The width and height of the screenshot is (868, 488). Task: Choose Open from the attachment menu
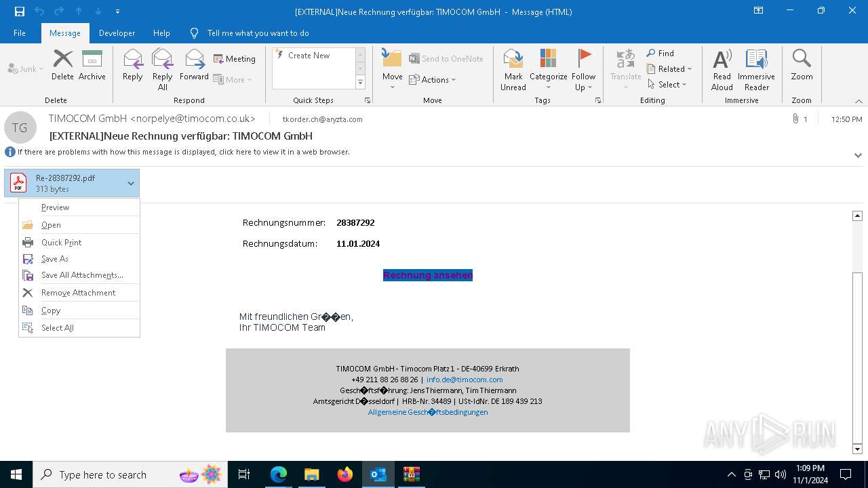coord(79,225)
